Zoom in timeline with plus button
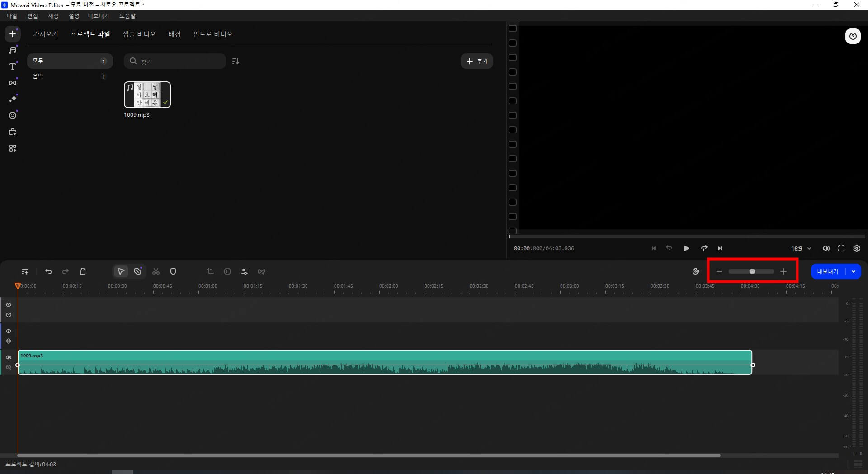The width and height of the screenshot is (868, 474). (783, 271)
